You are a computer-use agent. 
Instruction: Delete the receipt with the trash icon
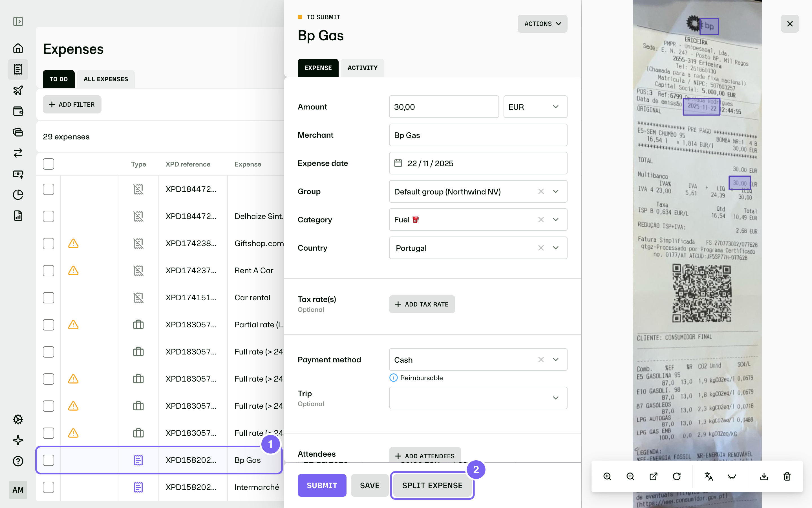[787, 476]
